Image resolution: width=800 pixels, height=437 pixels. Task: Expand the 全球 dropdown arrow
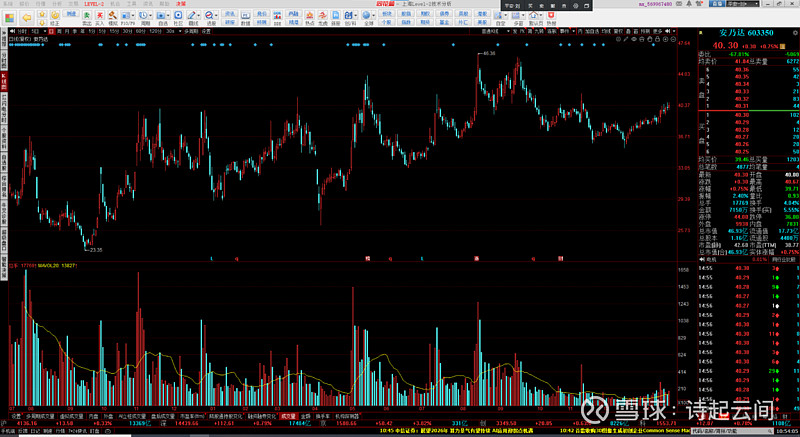point(374,16)
